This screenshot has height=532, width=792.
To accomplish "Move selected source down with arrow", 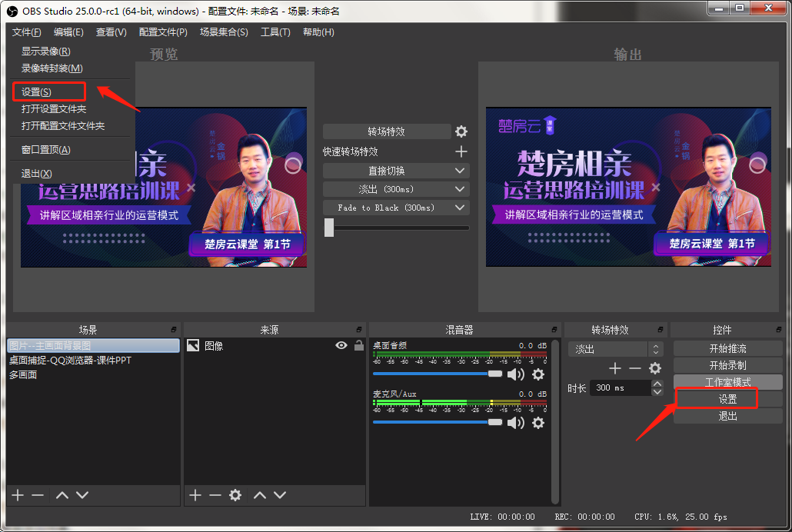I will point(280,495).
